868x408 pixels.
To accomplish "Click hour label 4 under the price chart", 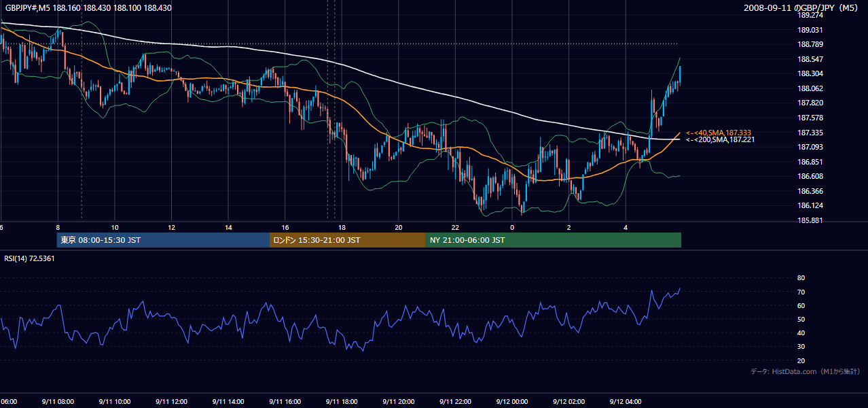I will (x=626, y=227).
